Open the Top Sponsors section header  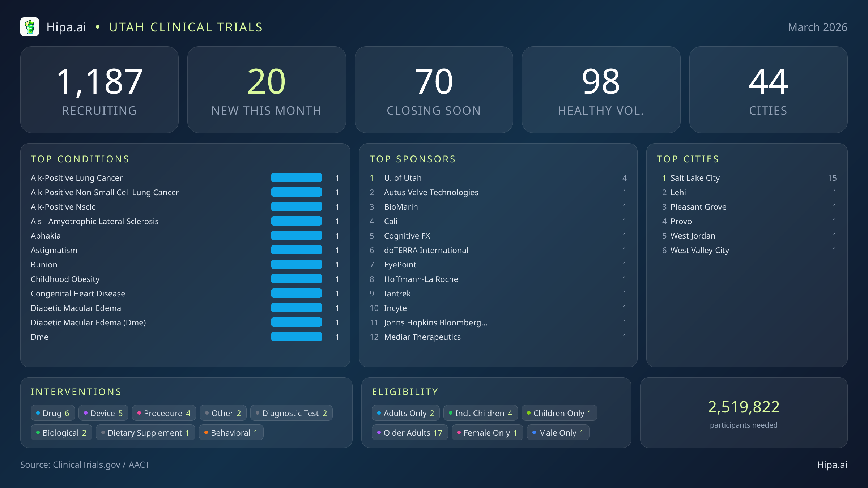pos(412,159)
